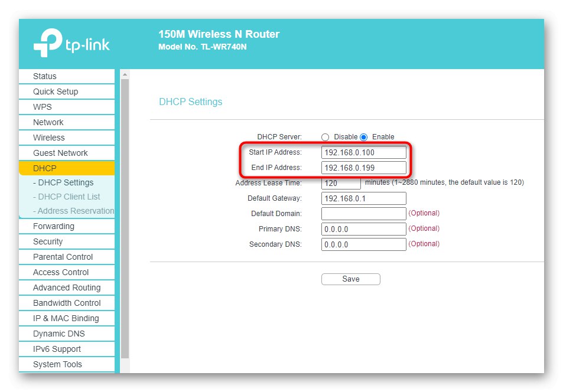The width and height of the screenshot is (563, 392).
Task: Click the Address Lease Time field
Action: (x=341, y=183)
